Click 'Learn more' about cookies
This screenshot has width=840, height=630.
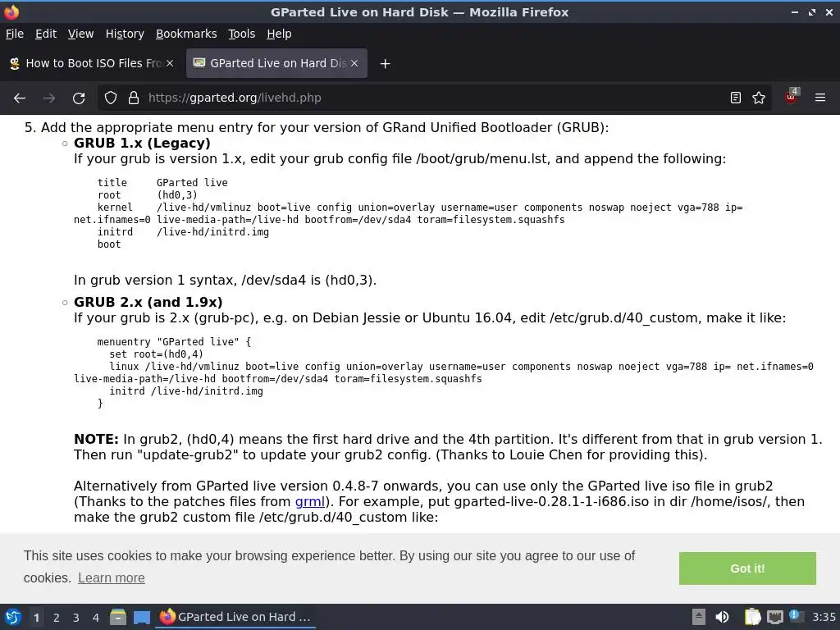[112, 578]
